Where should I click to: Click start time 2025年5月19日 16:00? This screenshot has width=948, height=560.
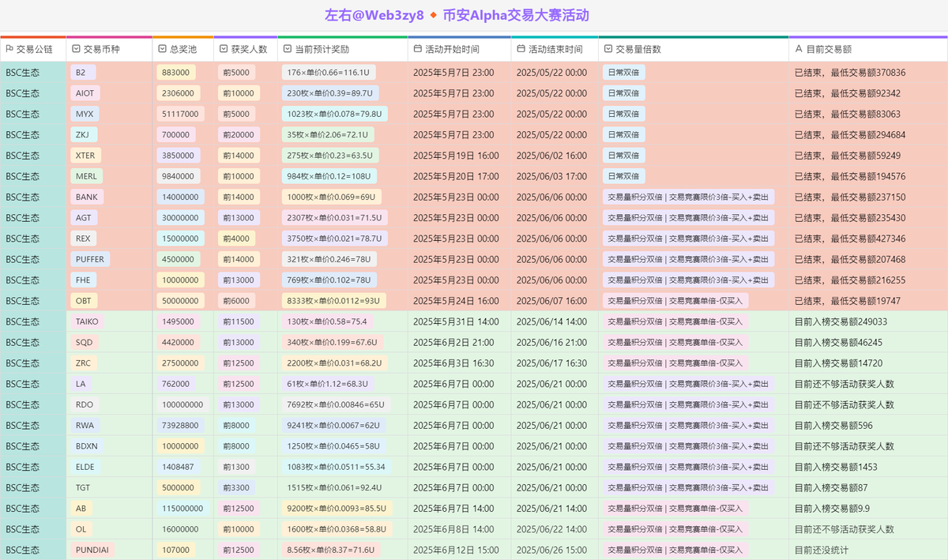(456, 156)
